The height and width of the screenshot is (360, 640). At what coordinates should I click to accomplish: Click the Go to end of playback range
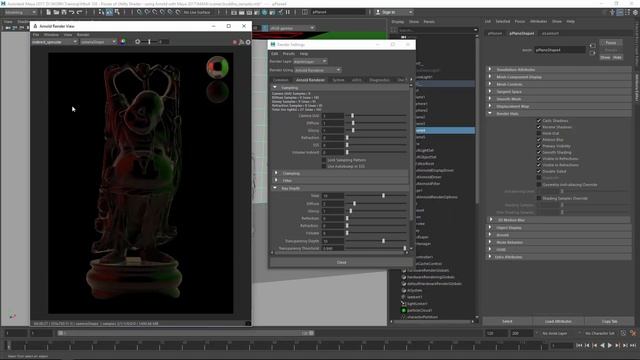[x=633, y=345]
